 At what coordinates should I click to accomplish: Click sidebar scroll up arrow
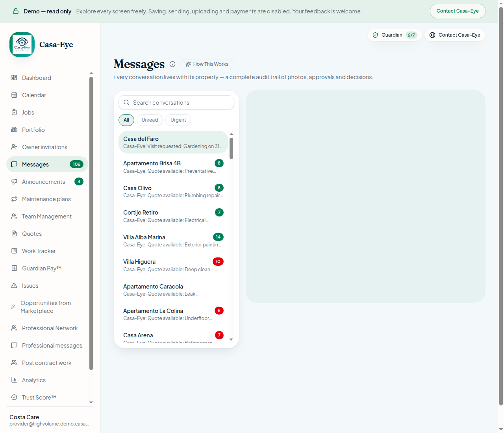pos(91,73)
